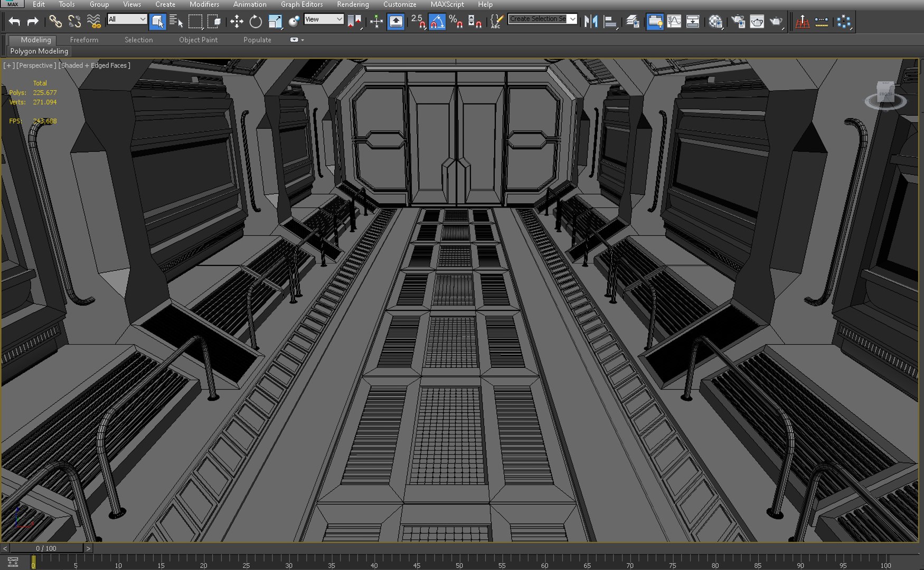Click the Use Pivot Point Center icon
Screen dimensions: 924x570
coord(354,22)
